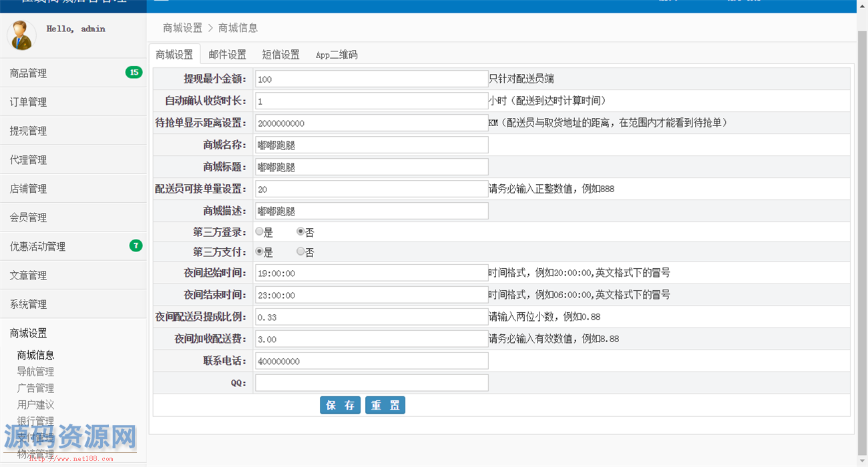
Task: Focus the 自动确认收货时长 input field
Action: click(x=372, y=101)
